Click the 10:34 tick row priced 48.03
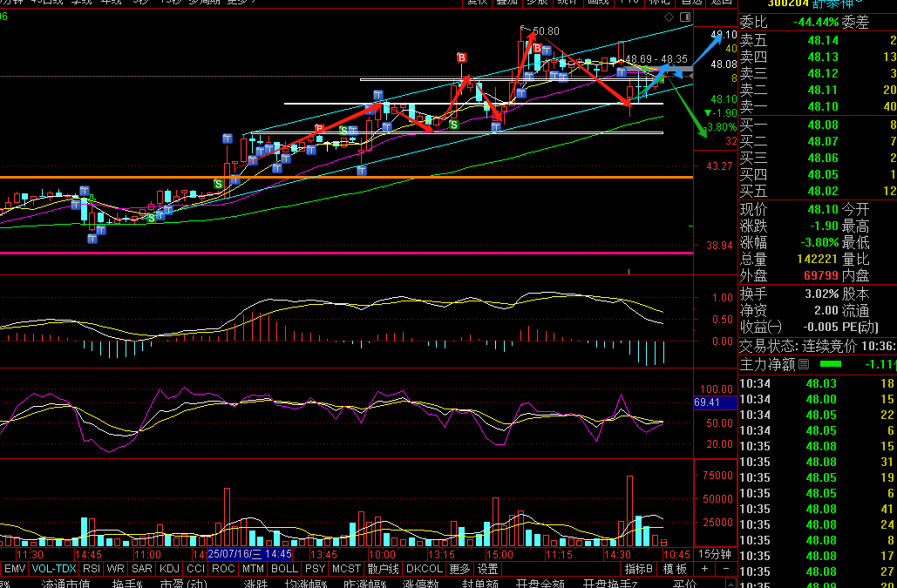Viewport: 897px width, 588px height. click(x=818, y=383)
